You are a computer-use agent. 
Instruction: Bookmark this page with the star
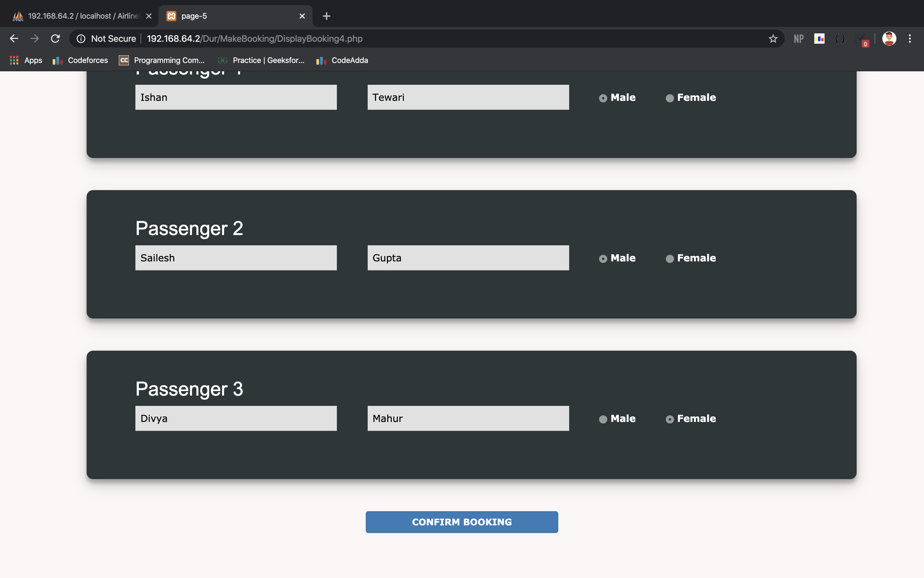click(x=773, y=39)
